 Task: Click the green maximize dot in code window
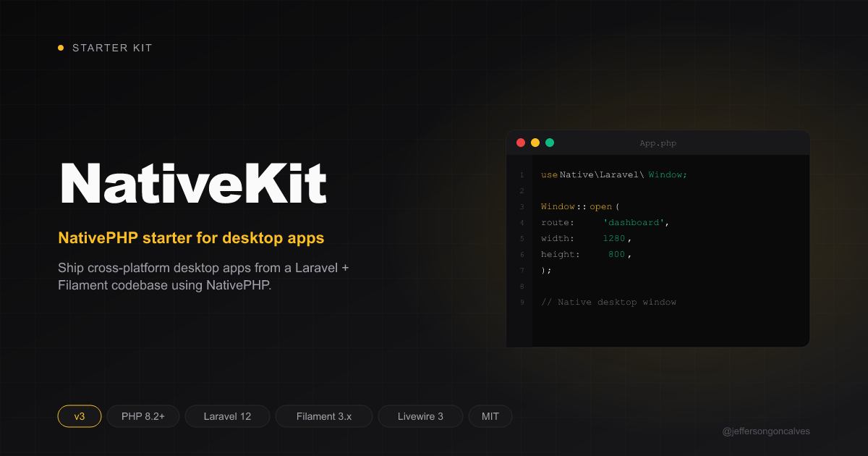point(550,143)
